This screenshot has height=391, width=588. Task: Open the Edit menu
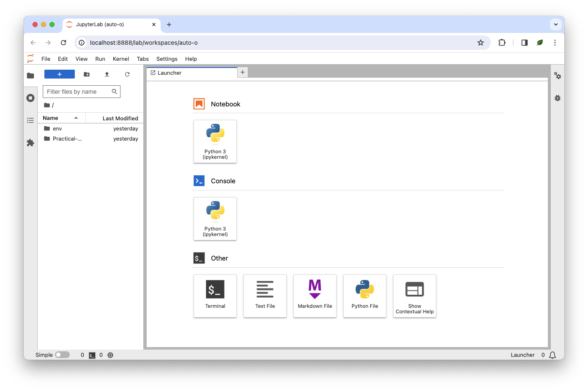click(x=63, y=59)
